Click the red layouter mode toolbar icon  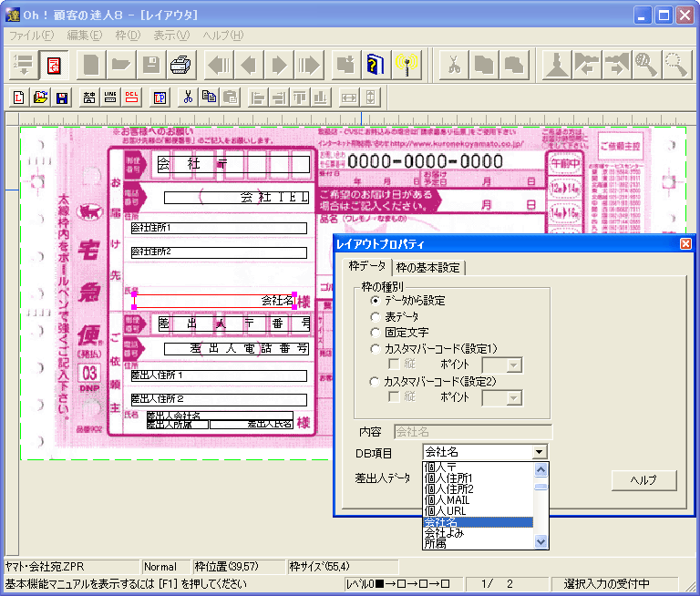click(x=54, y=66)
